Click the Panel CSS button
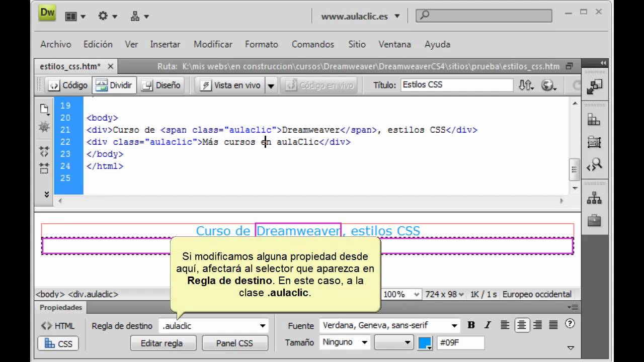 coord(234,343)
